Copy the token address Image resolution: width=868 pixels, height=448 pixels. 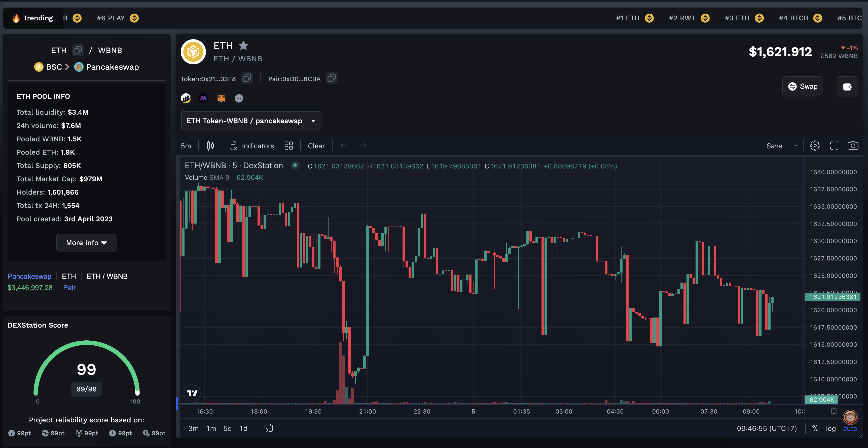pyautogui.click(x=247, y=78)
